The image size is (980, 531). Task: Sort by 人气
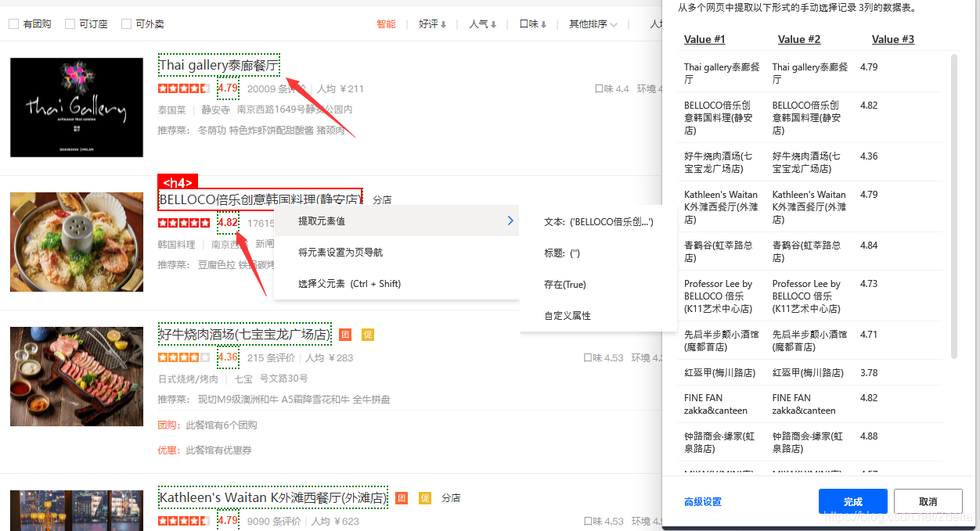(x=483, y=24)
